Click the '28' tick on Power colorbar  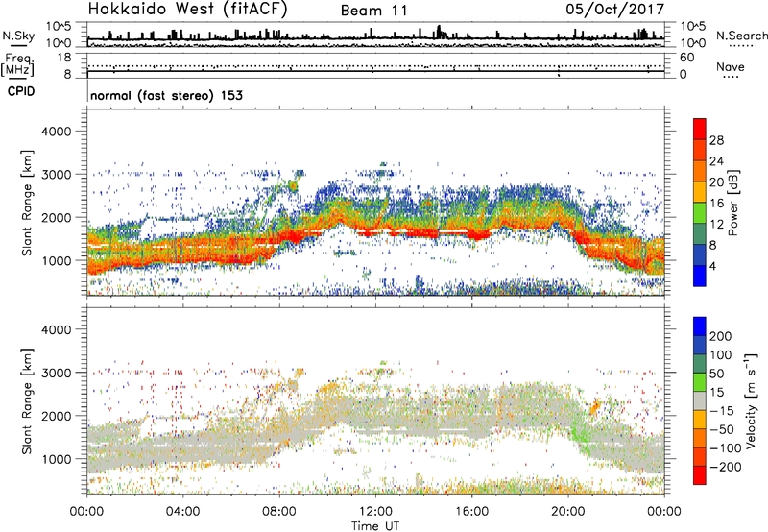point(716,140)
